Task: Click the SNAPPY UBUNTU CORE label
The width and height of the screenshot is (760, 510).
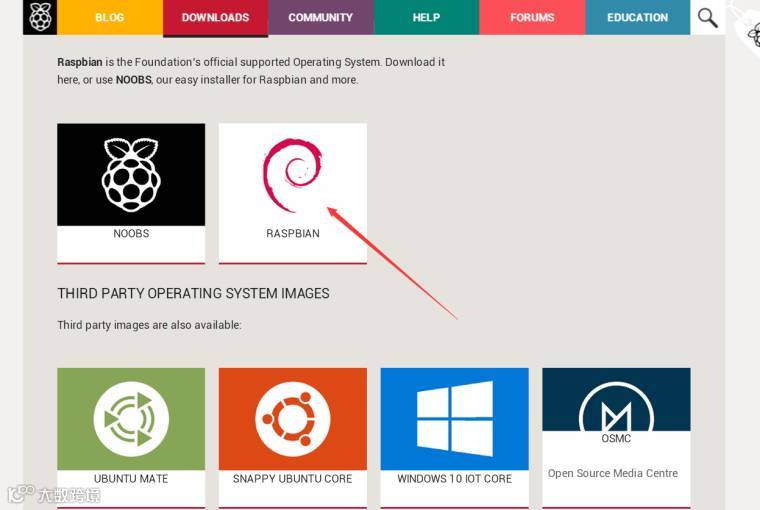Action: coord(292,479)
